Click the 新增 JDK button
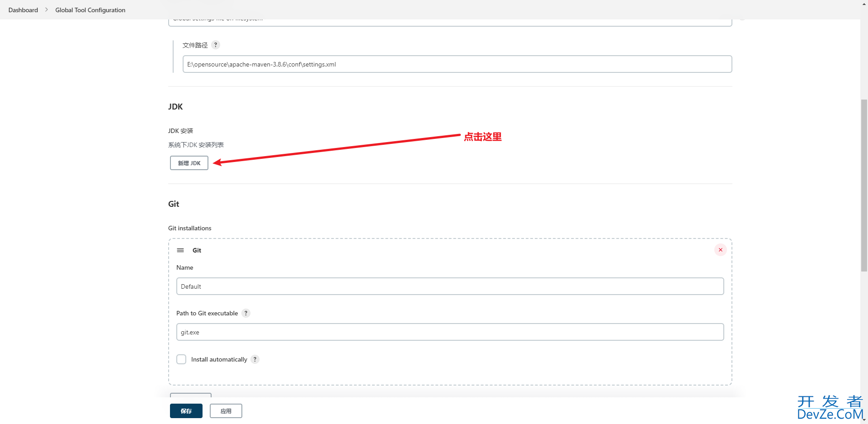 189,163
